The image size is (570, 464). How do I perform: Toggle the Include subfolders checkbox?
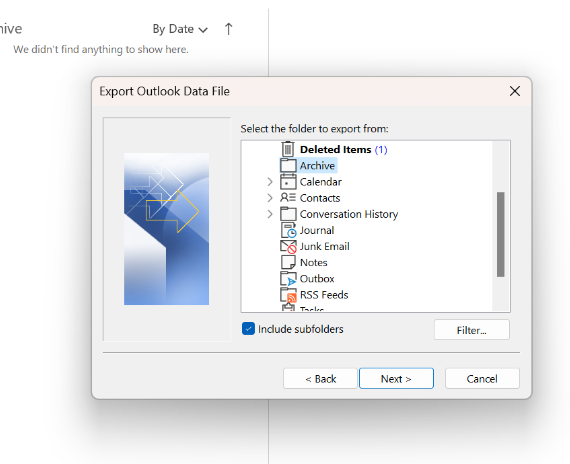[248, 329]
